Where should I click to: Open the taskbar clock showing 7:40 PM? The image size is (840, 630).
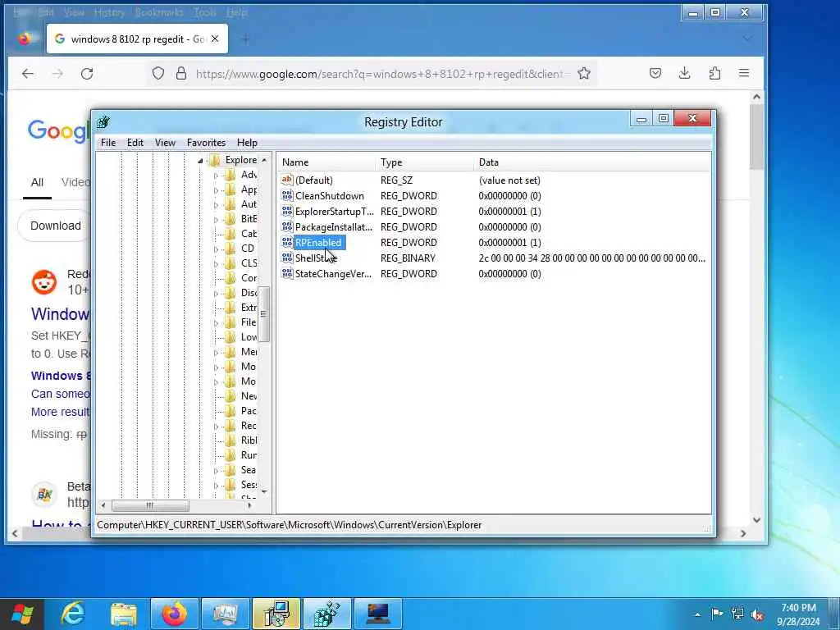point(798,614)
